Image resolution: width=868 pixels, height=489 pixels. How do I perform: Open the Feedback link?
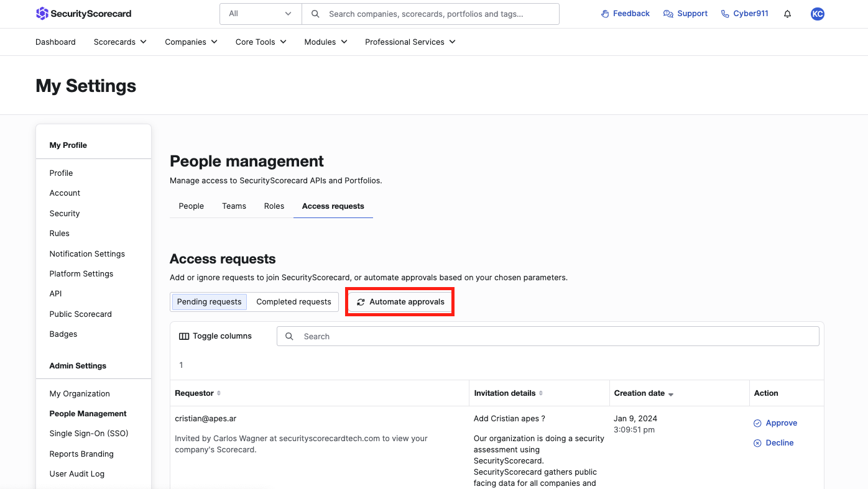point(626,14)
